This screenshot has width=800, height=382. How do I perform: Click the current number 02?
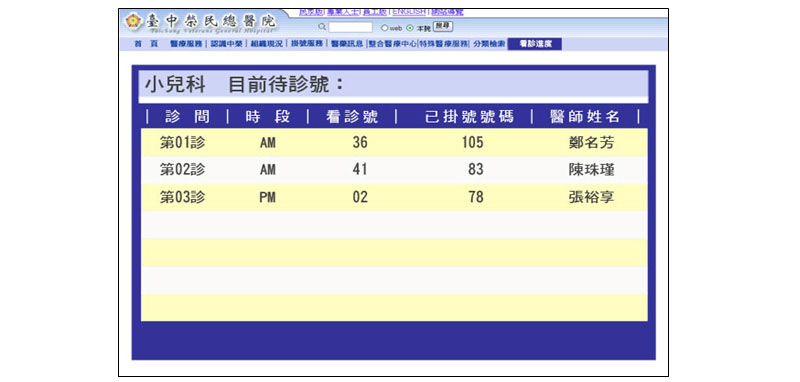360,197
